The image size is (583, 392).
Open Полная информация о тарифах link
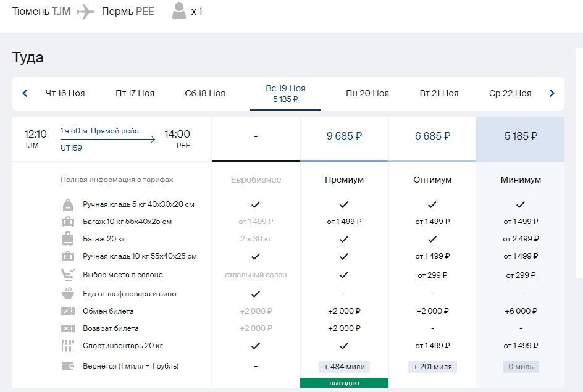coord(117,180)
